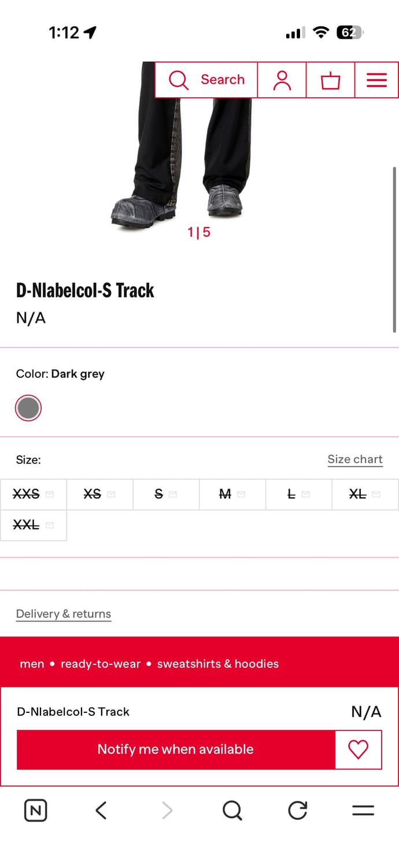The height and width of the screenshot is (868, 399).
Task: Add item to wishlist heart
Action: coord(358,749)
